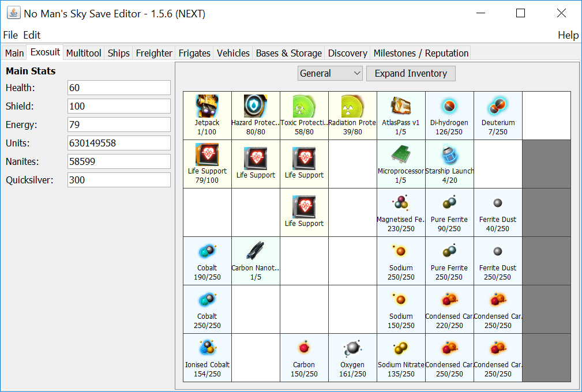582x392 pixels.
Task: Click the Health input field
Action: pos(119,88)
